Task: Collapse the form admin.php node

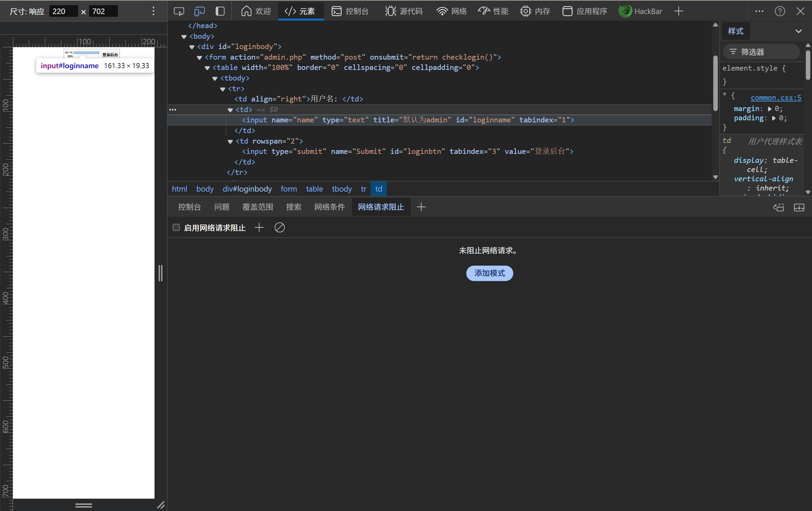Action: pyautogui.click(x=199, y=58)
